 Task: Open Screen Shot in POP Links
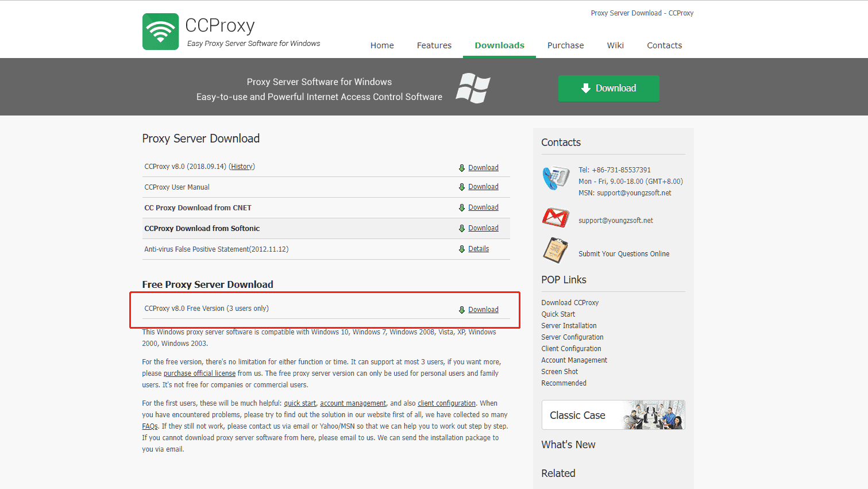560,372
